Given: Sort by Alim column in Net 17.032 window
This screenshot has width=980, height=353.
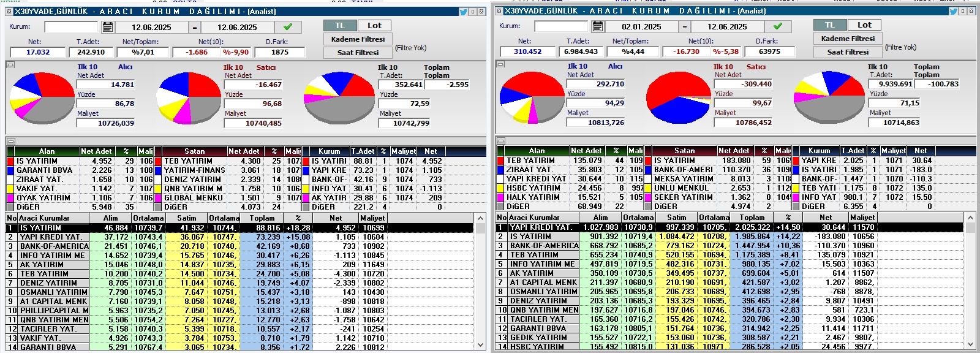Looking at the screenshot, I should pyautogui.click(x=110, y=218).
